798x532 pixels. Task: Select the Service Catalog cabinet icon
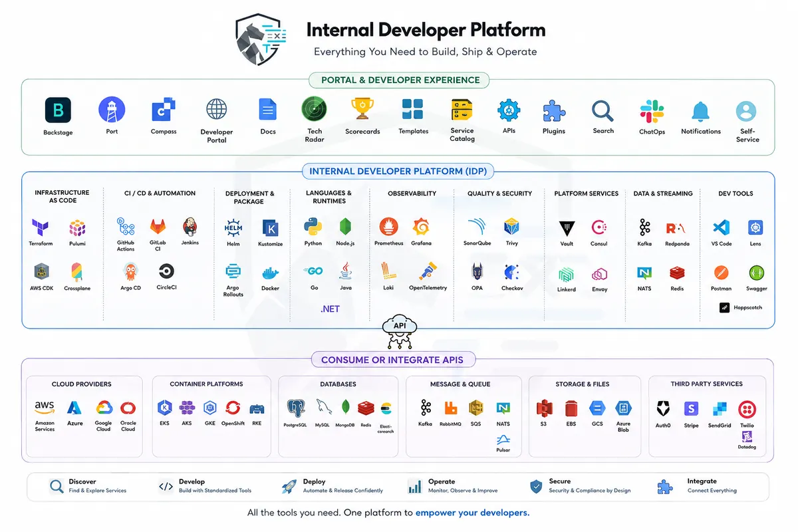[x=462, y=110]
